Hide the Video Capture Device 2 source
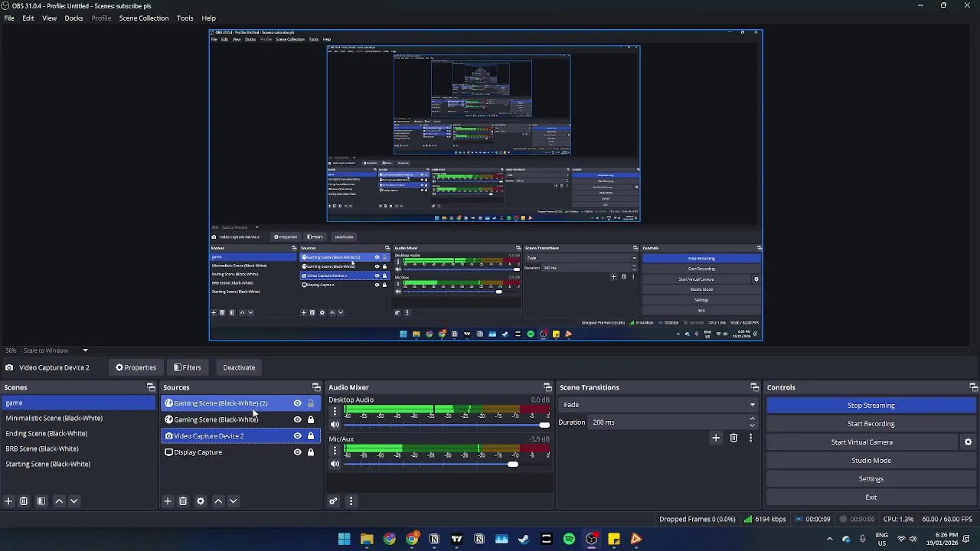The height and width of the screenshot is (551, 980). coord(298,436)
